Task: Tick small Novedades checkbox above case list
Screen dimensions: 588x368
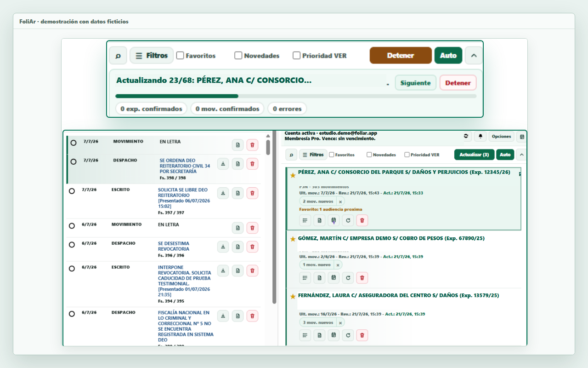Action: (x=369, y=155)
